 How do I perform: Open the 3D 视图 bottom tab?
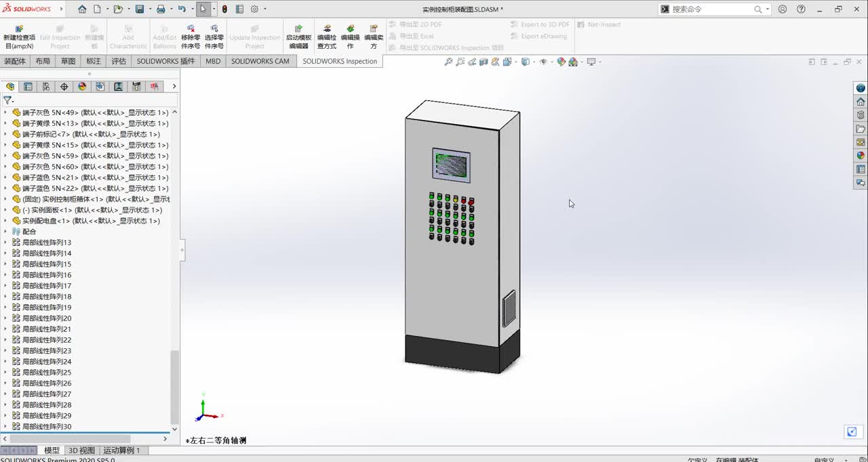81,450
